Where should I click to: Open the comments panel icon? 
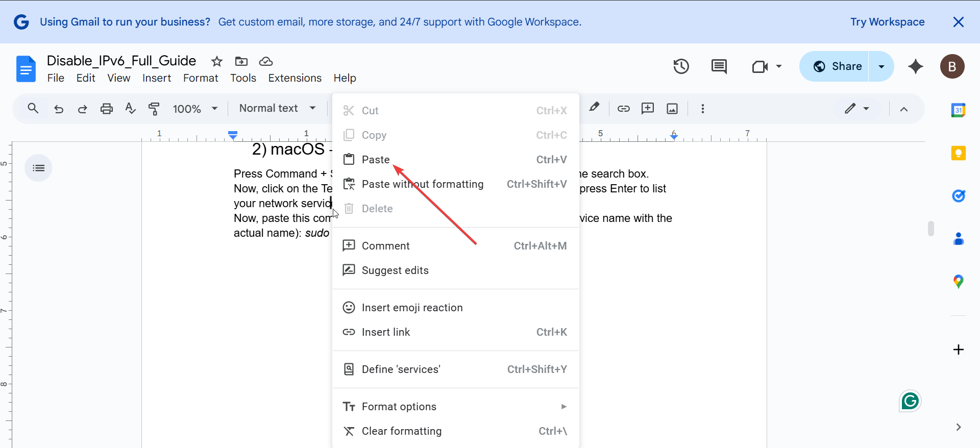[x=719, y=66]
